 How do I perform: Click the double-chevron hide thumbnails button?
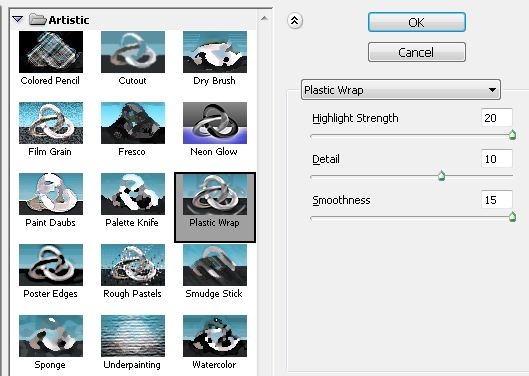295,21
